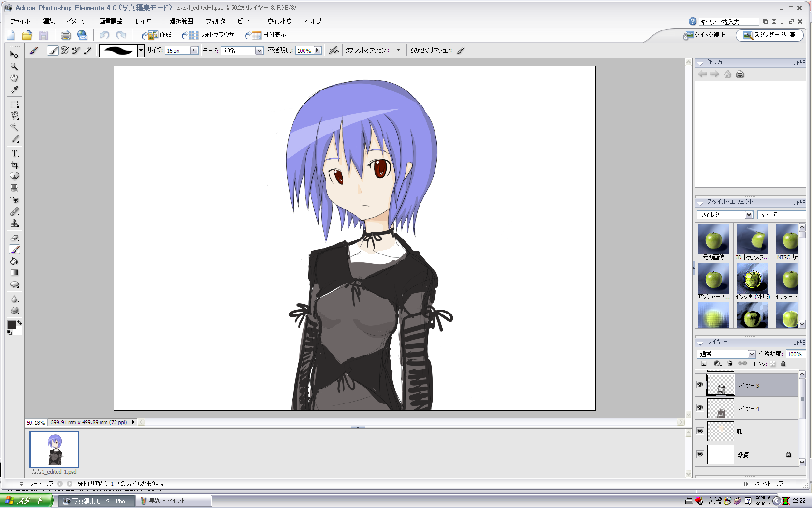Select the Hand tool
812x508 pixels.
(x=14, y=78)
